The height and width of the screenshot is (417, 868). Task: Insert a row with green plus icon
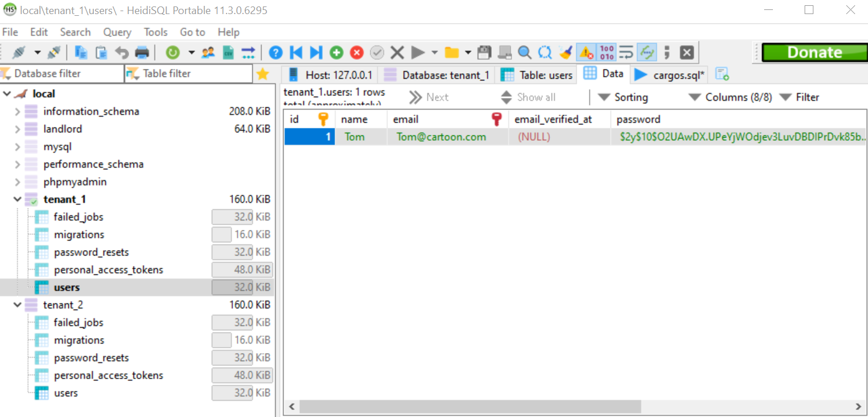click(336, 53)
